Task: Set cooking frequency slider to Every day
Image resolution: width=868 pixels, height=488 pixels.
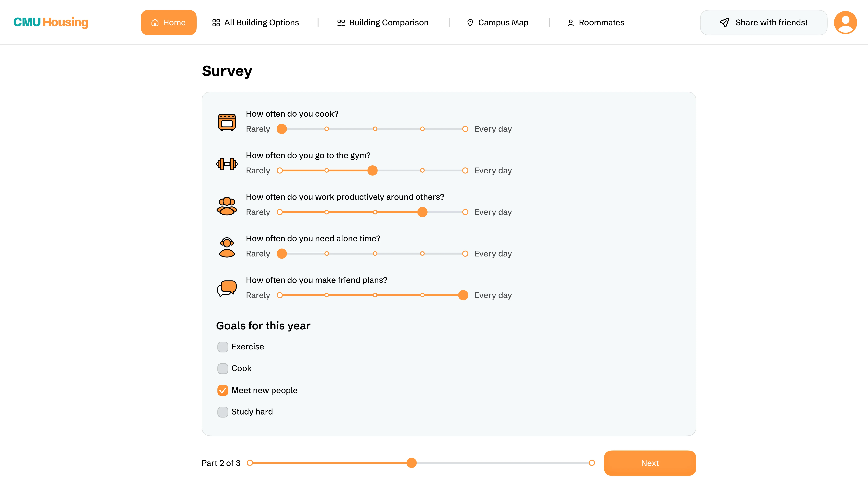Action: tap(465, 129)
